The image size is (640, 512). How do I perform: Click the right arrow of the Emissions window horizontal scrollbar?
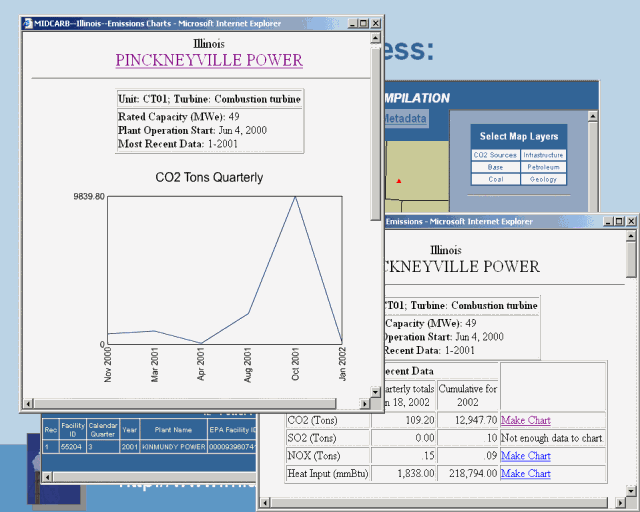pos(621,503)
